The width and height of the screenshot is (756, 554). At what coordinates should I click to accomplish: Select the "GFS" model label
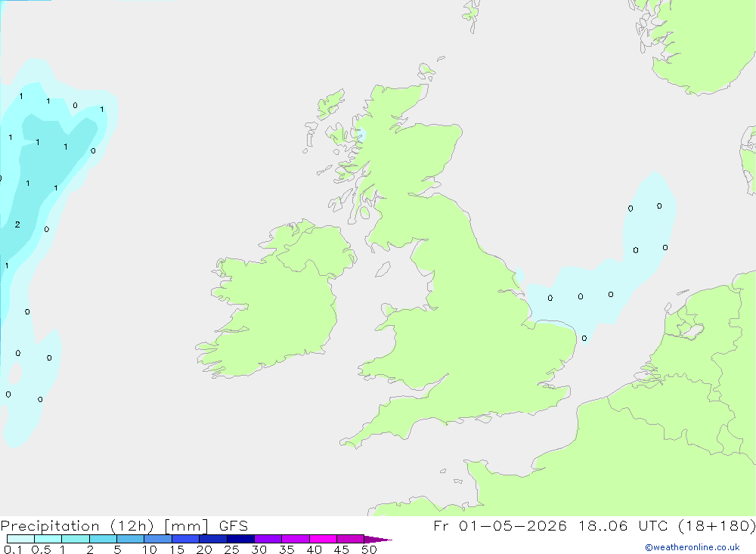[x=234, y=525]
